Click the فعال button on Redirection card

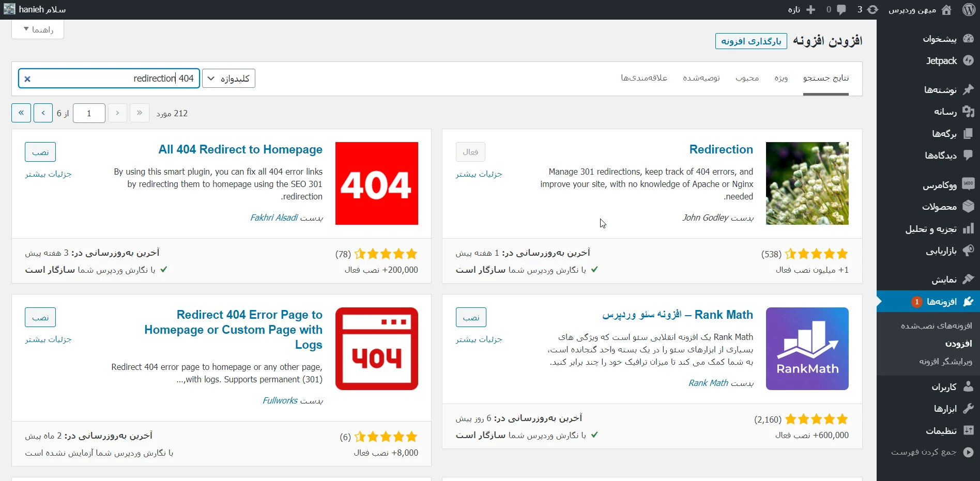click(470, 152)
